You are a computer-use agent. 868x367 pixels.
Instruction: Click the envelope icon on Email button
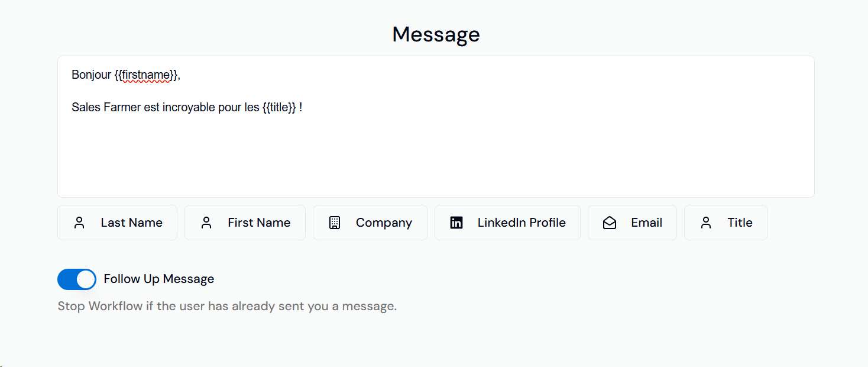click(610, 223)
